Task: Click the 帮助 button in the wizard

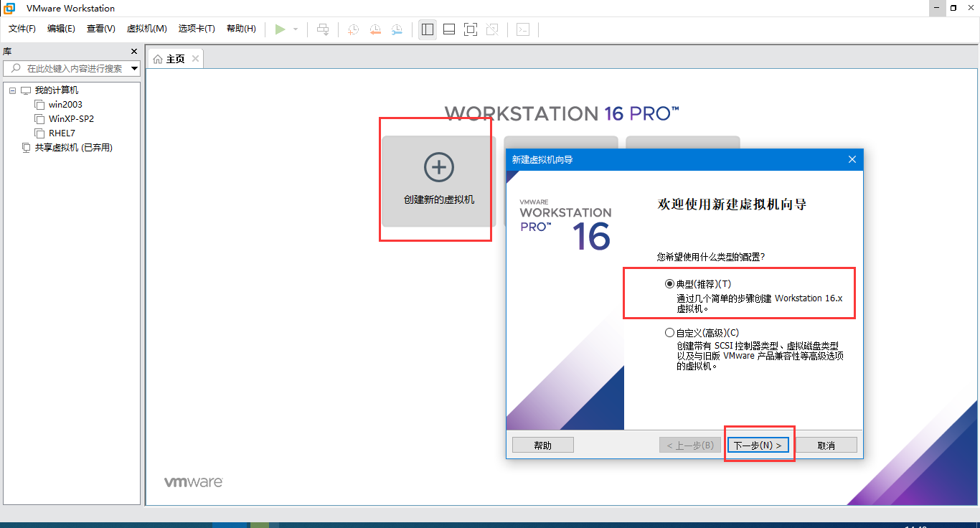Action: tap(543, 445)
